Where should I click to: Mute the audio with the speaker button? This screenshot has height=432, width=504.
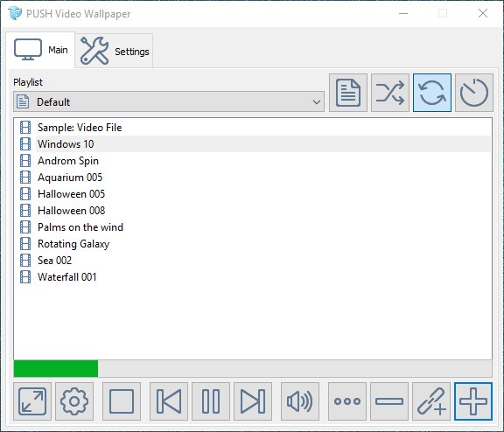coord(300,401)
